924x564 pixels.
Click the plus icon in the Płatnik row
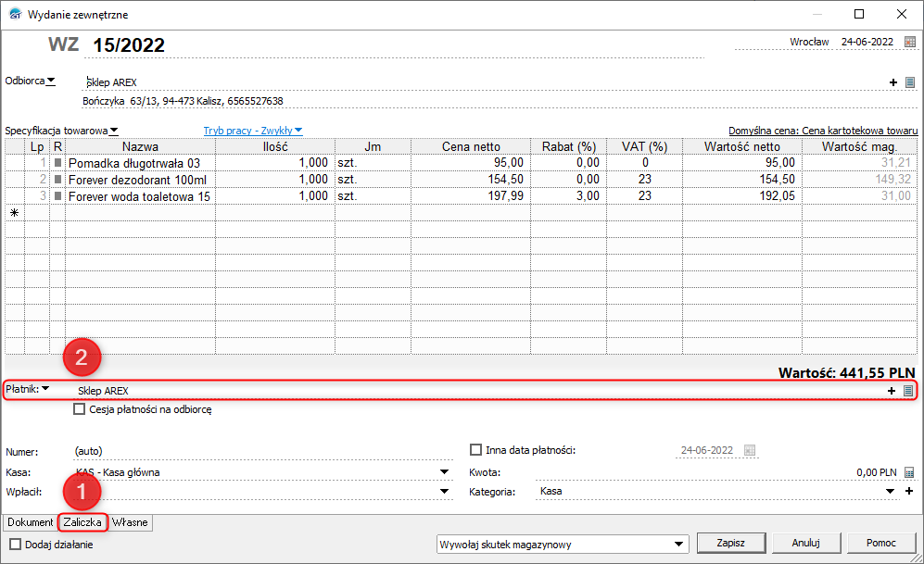pyautogui.click(x=892, y=391)
